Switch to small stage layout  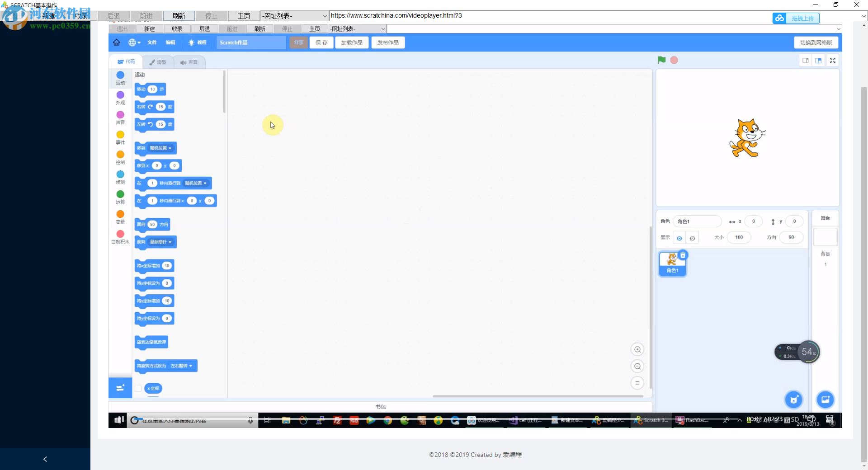coord(806,61)
